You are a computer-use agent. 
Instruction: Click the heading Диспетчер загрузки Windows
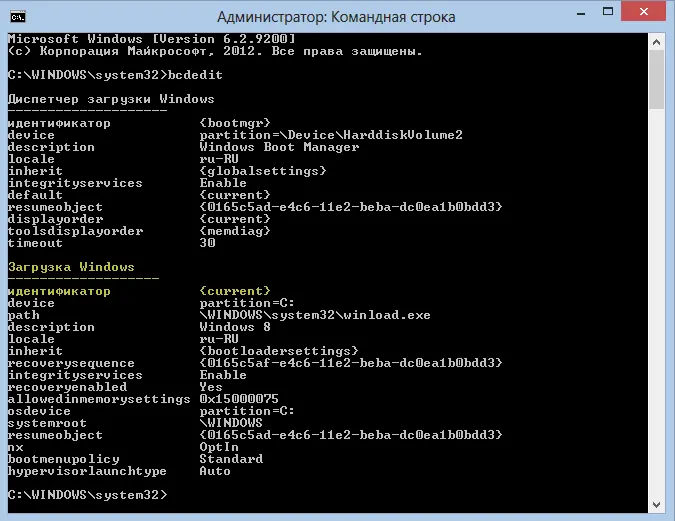(111, 99)
